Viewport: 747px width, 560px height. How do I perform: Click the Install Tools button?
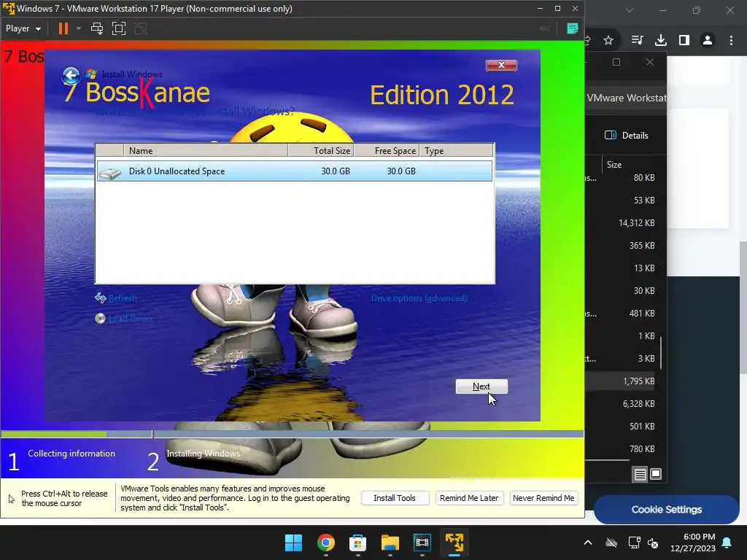(x=395, y=498)
